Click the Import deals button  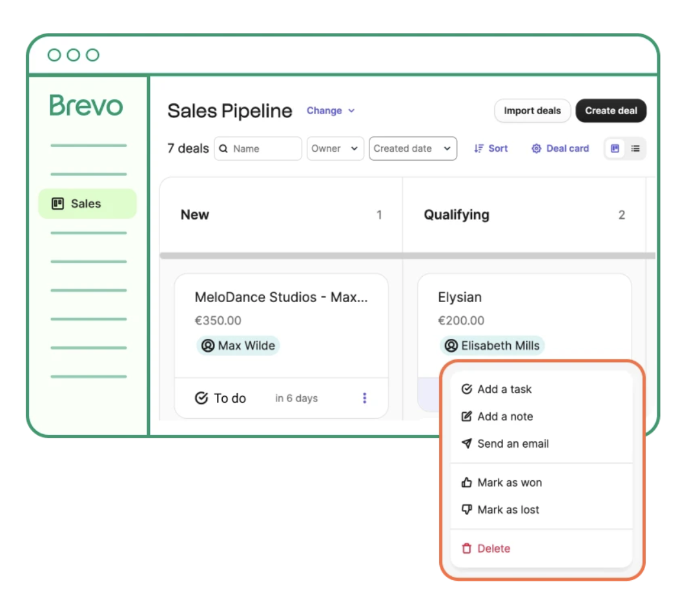(x=532, y=111)
